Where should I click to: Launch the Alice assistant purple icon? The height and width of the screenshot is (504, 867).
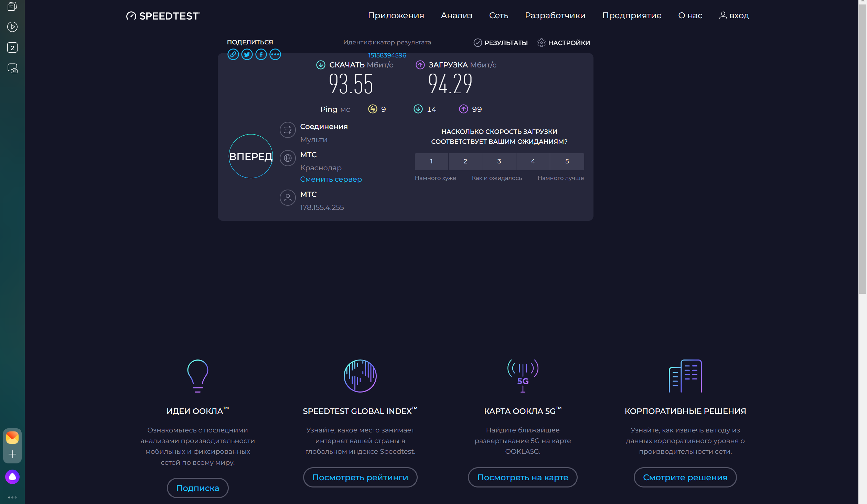tap(12, 477)
